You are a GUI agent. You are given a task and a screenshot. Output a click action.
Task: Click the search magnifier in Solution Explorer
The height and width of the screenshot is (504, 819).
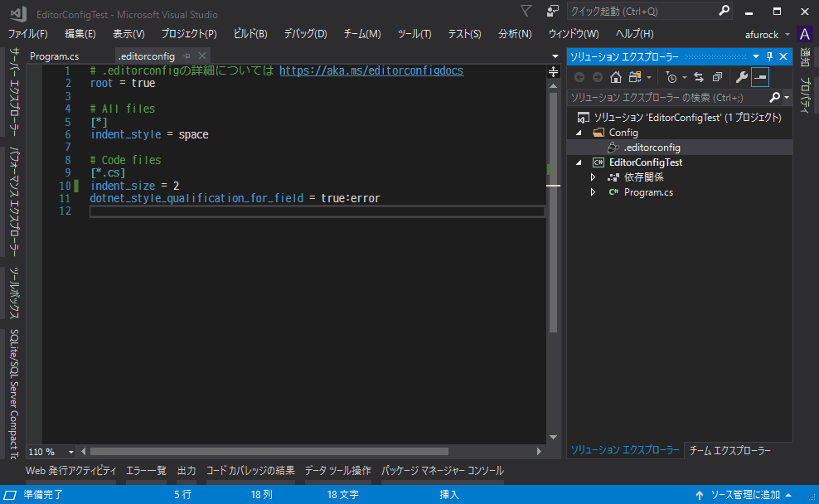tap(774, 97)
